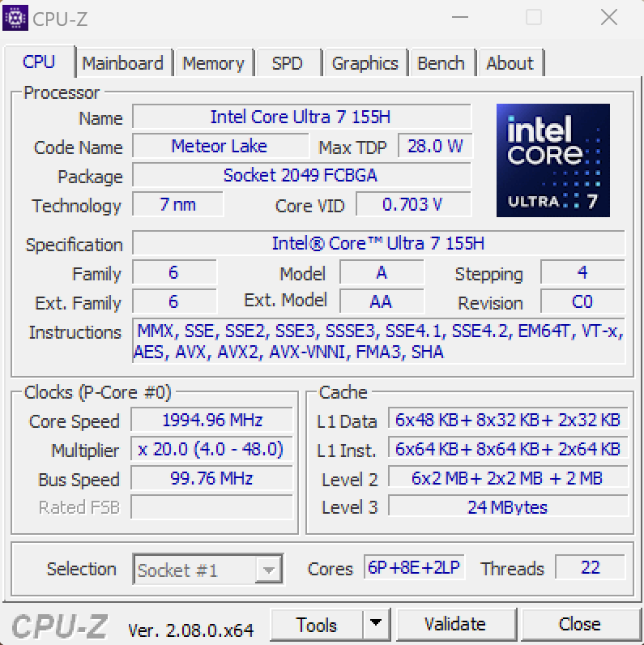Open the Socket #1 selection dropdown
Image resolution: width=644 pixels, height=645 pixels.
pos(207,570)
